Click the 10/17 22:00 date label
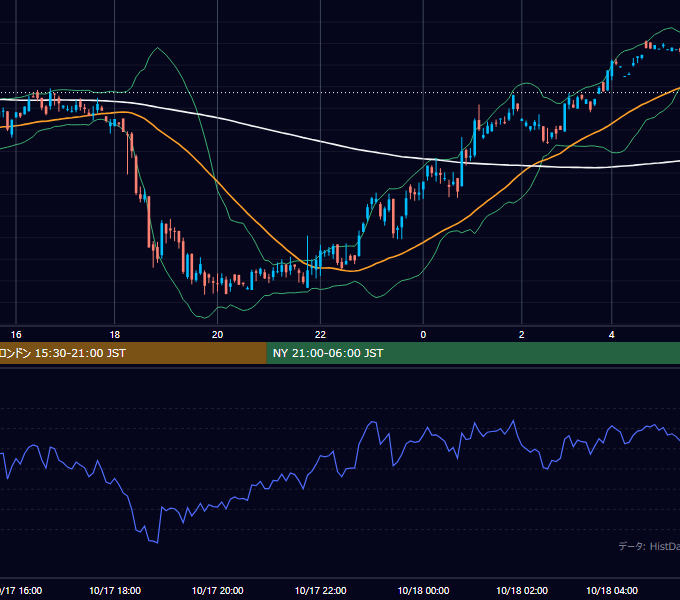 [320, 590]
